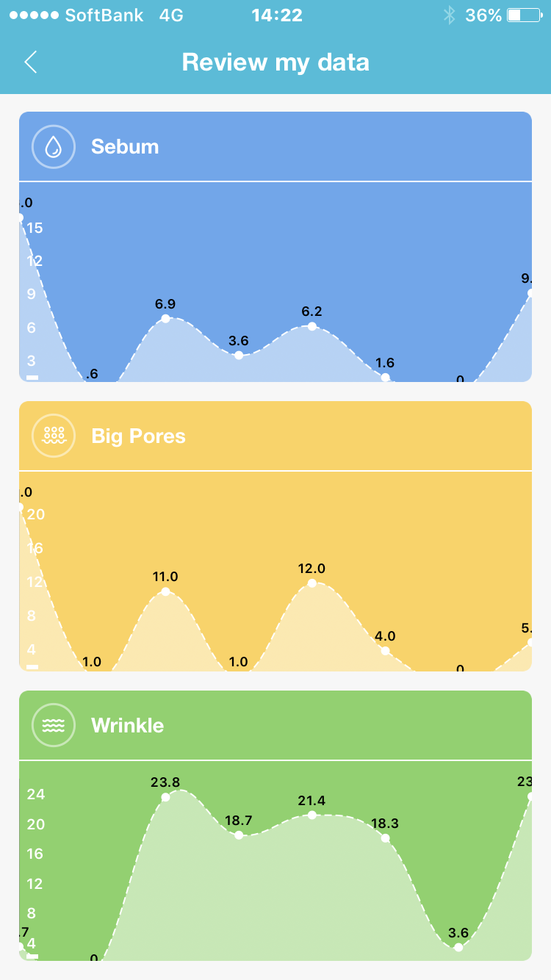Select the 11.0 point on Big Pores chart

pyautogui.click(x=165, y=591)
